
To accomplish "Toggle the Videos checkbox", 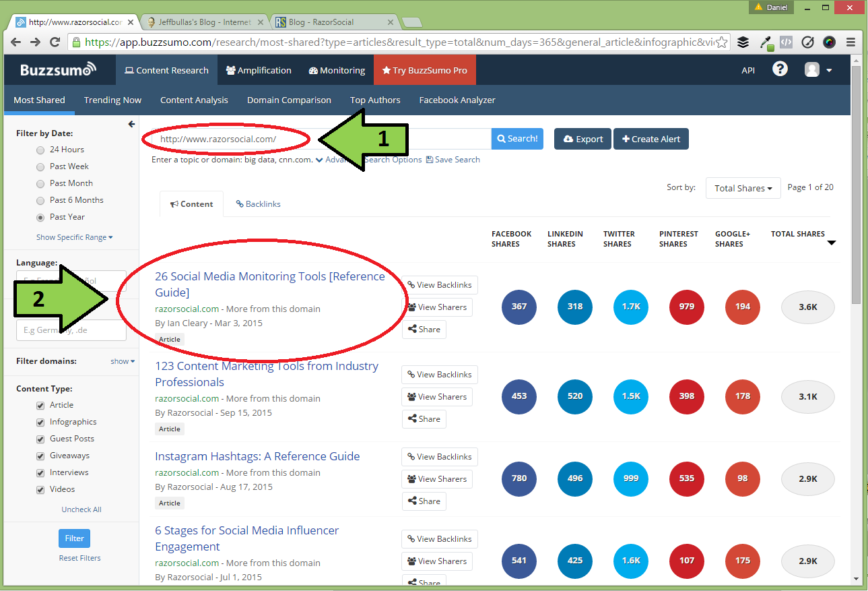I will pos(40,489).
